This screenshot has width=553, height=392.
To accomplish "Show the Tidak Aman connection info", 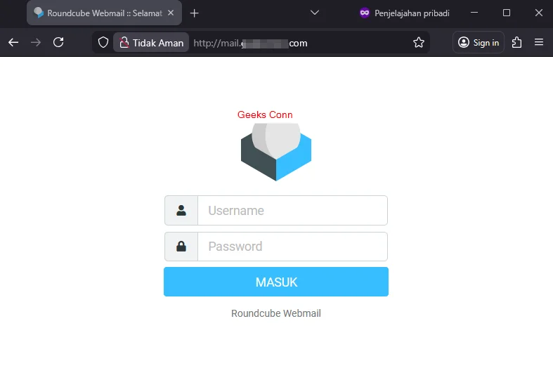I will pos(151,43).
